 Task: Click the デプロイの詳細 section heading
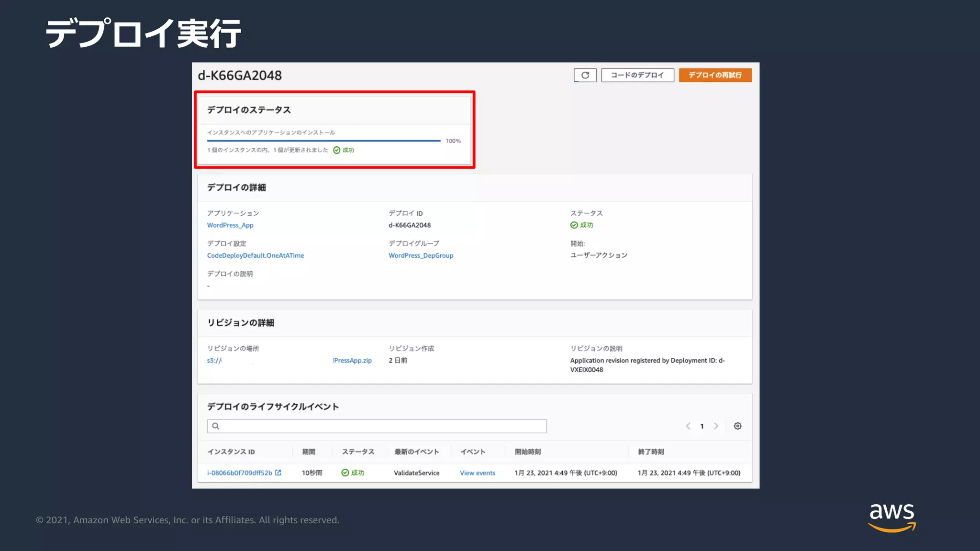(x=236, y=187)
